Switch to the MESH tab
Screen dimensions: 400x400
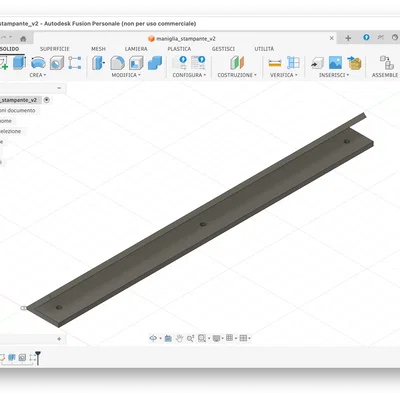tap(98, 49)
